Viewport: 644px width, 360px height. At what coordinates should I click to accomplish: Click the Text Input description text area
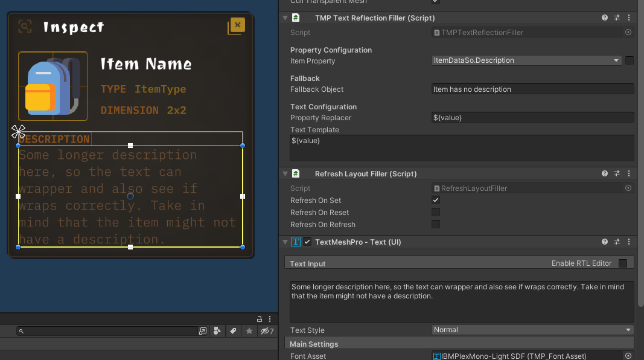click(462, 301)
